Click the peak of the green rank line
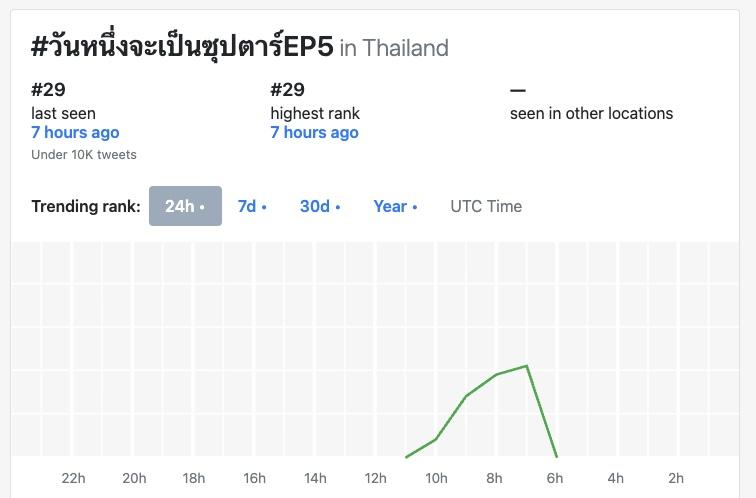 pyautogui.click(x=526, y=366)
